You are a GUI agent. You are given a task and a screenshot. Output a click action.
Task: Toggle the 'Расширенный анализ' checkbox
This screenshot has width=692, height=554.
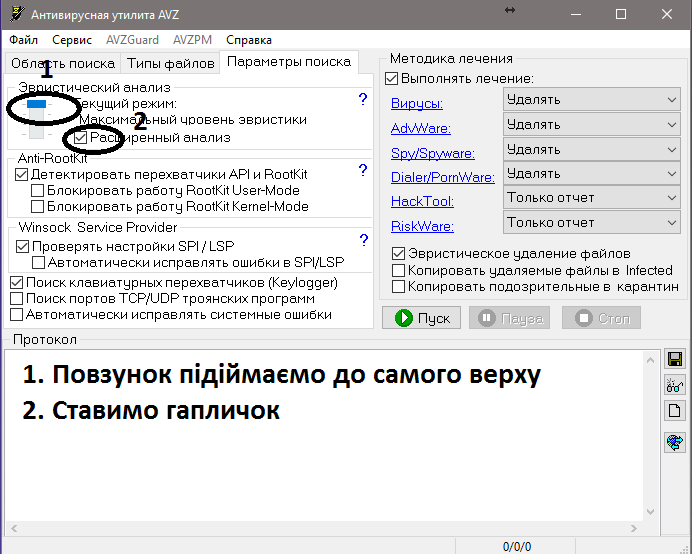coord(82,137)
